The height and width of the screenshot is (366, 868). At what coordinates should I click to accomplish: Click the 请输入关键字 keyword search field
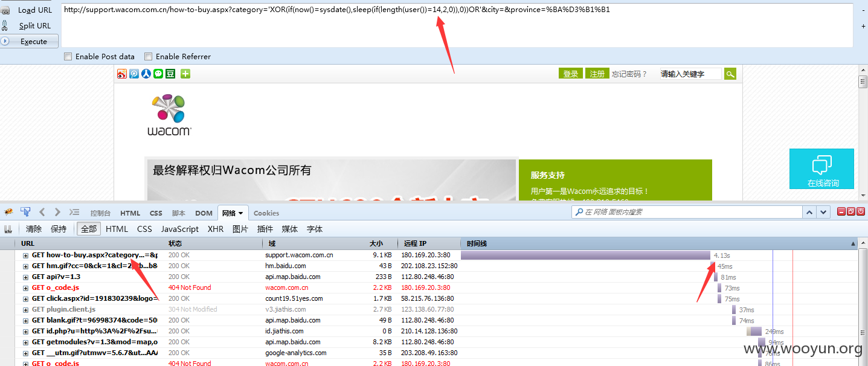(x=690, y=74)
